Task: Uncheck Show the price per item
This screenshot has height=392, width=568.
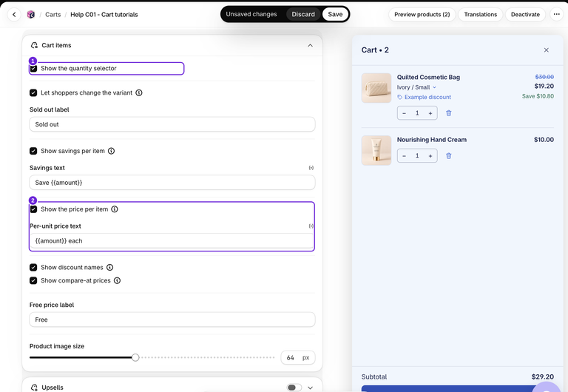Action: coord(34,209)
